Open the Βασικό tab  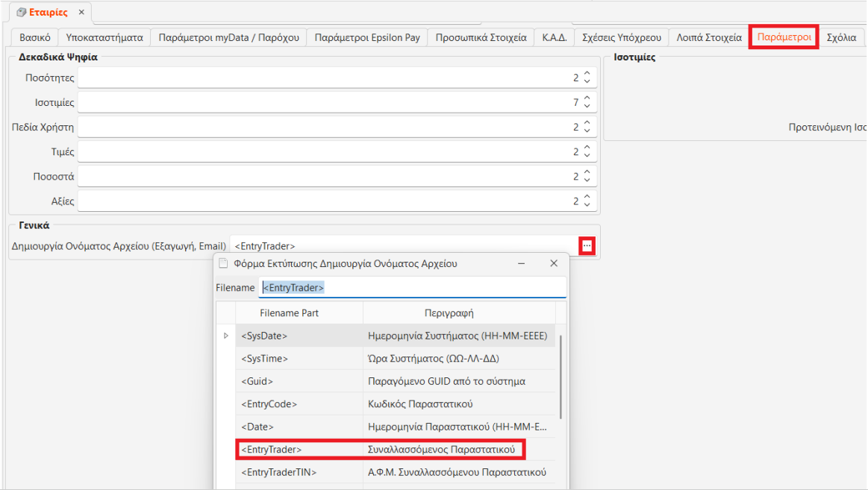click(34, 37)
